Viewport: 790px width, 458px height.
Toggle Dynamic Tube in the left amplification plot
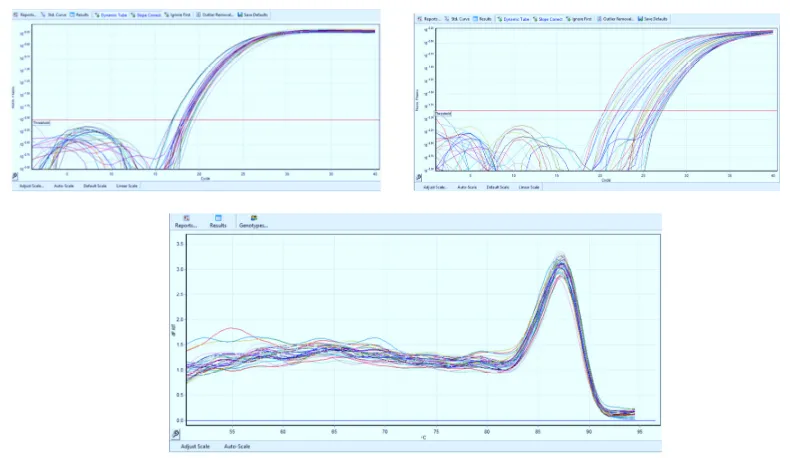[x=111, y=15]
